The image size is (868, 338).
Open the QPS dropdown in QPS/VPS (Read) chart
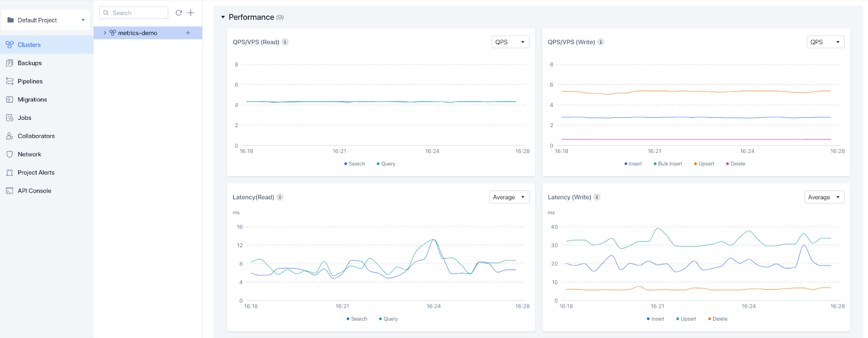510,42
